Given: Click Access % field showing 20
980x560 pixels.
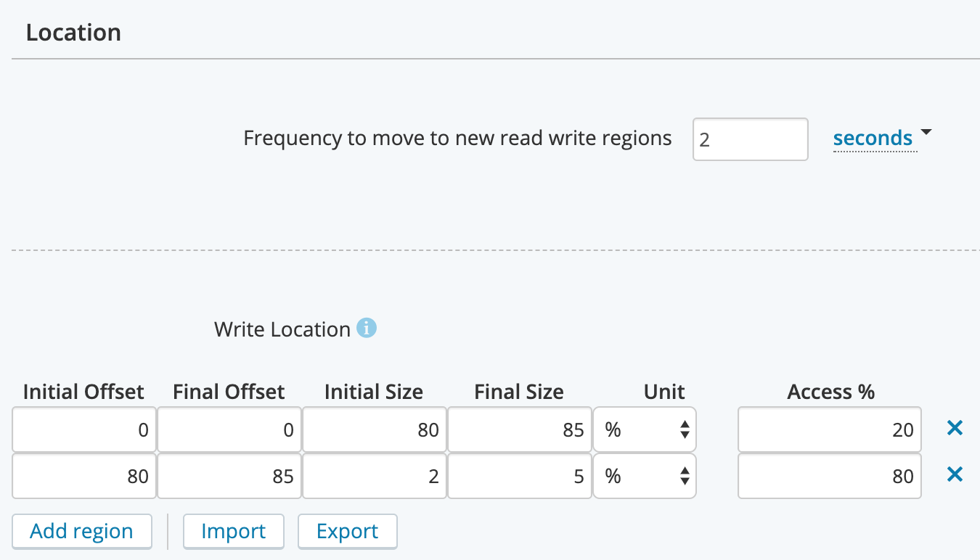Looking at the screenshot, I should [829, 430].
